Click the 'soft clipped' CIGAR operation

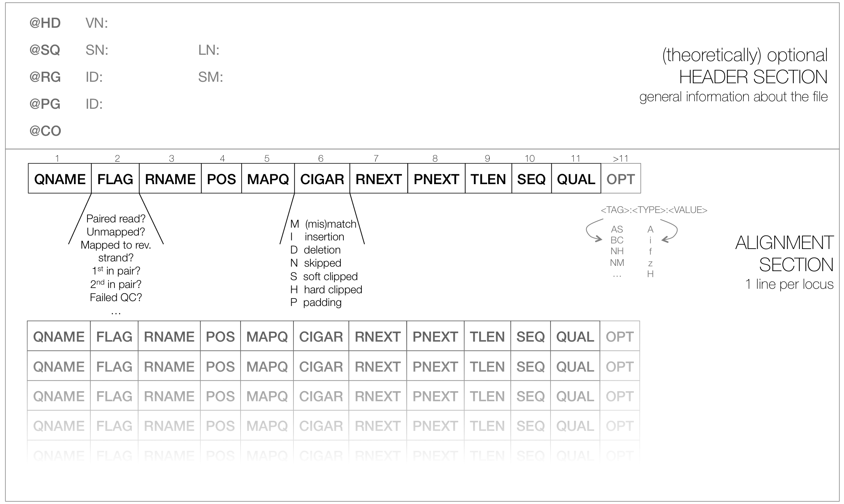pos(324,277)
